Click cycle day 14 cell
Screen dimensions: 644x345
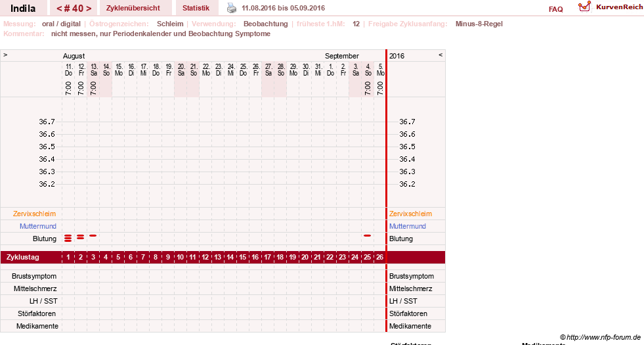[x=230, y=258]
